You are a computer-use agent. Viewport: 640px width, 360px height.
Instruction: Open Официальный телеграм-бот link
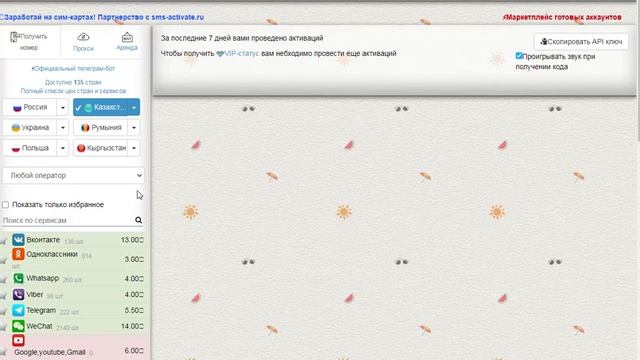tap(73, 69)
